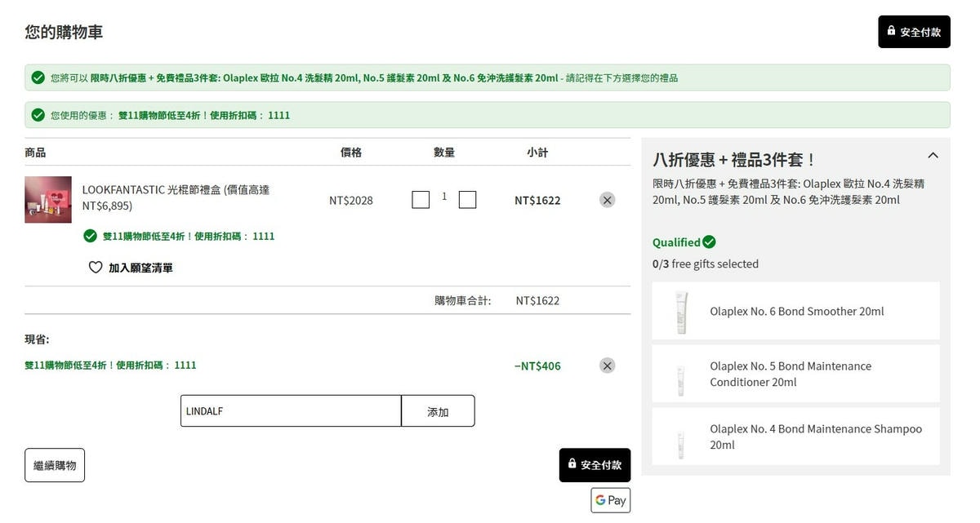Click the top secure checkout button
The width and height of the screenshot is (980, 523).
coord(914,32)
